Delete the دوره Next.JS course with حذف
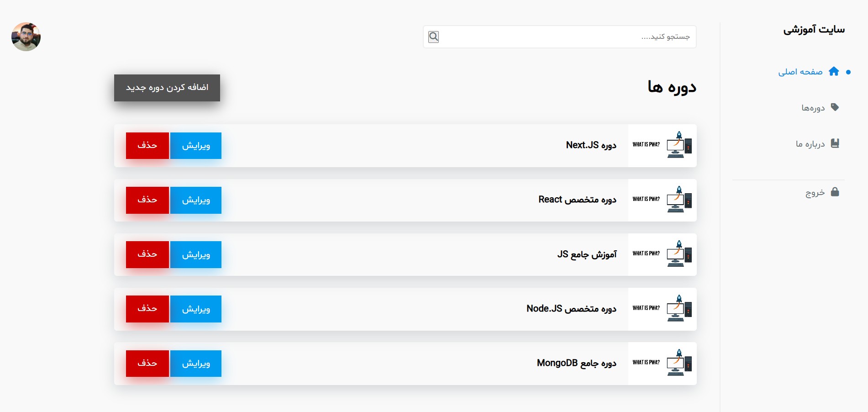The image size is (868, 412). tap(147, 145)
